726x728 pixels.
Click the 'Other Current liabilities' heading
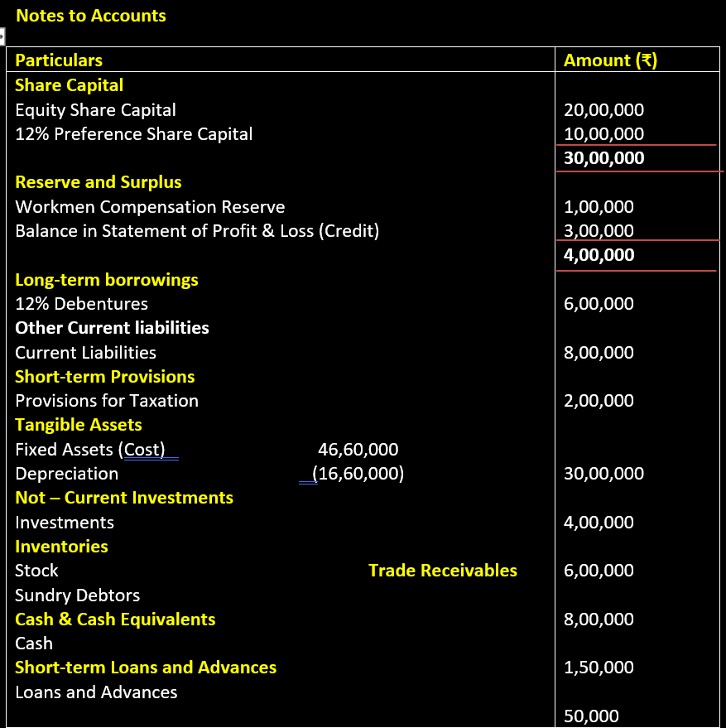(x=112, y=328)
